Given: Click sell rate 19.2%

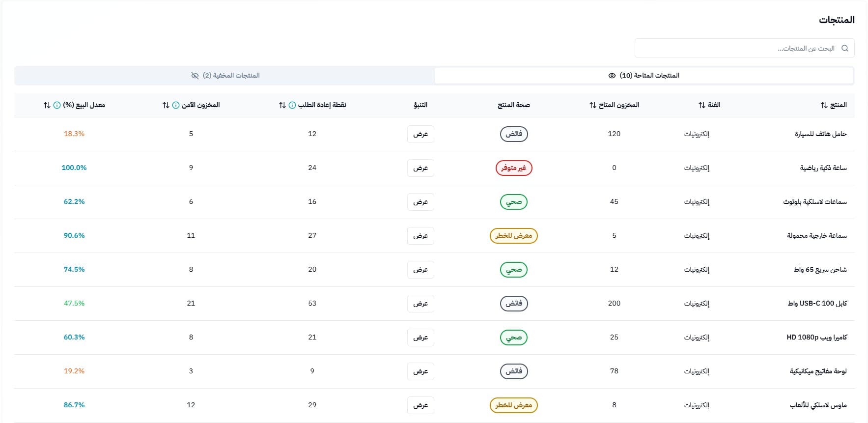Looking at the screenshot, I should coord(74,371).
